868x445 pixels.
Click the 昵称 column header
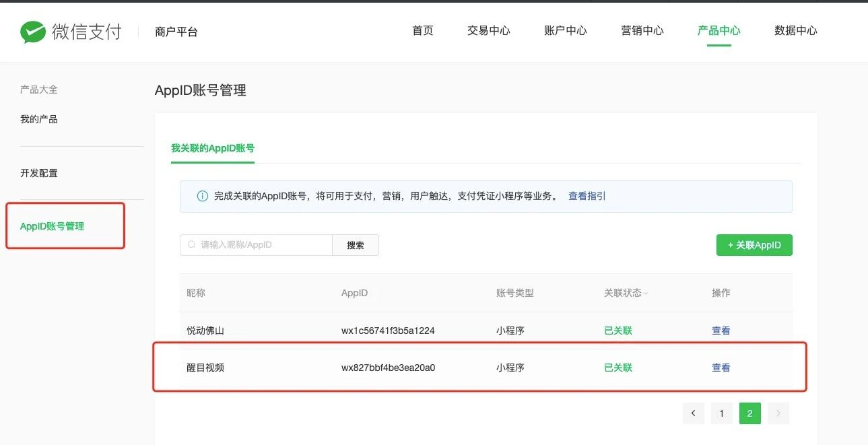(196, 293)
